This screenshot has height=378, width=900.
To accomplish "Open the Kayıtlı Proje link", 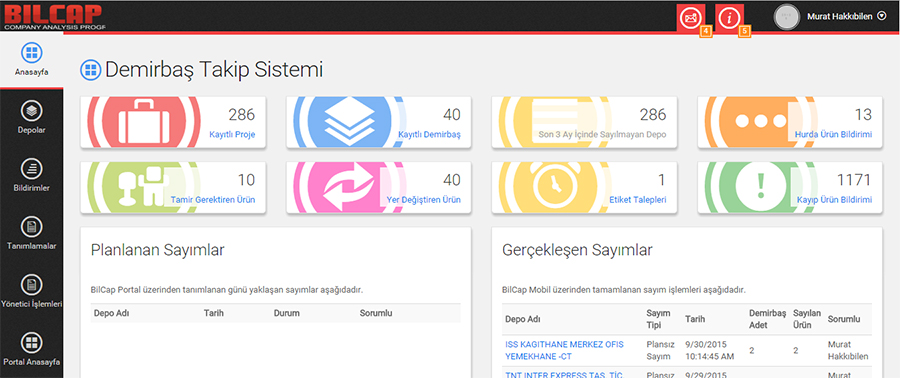I will point(232,135).
